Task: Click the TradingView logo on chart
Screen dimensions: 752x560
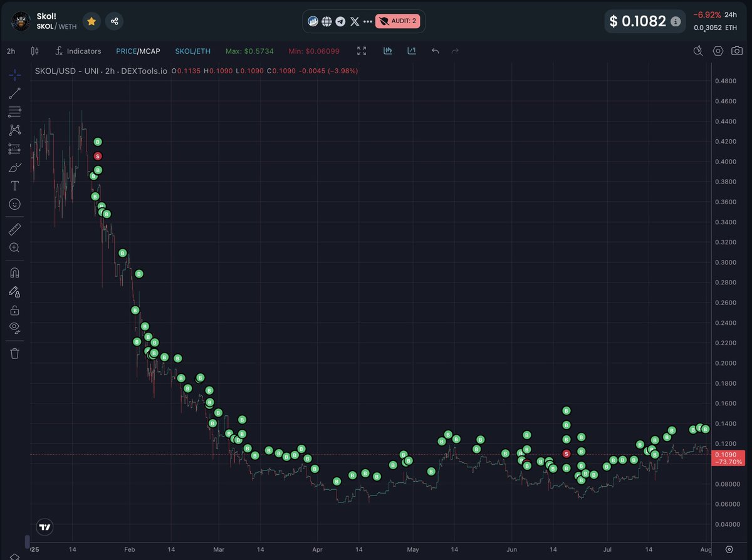Action: point(44,527)
